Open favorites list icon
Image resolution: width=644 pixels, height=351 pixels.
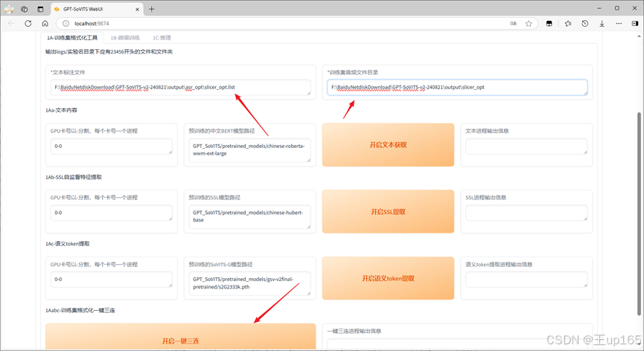(x=568, y=23)
